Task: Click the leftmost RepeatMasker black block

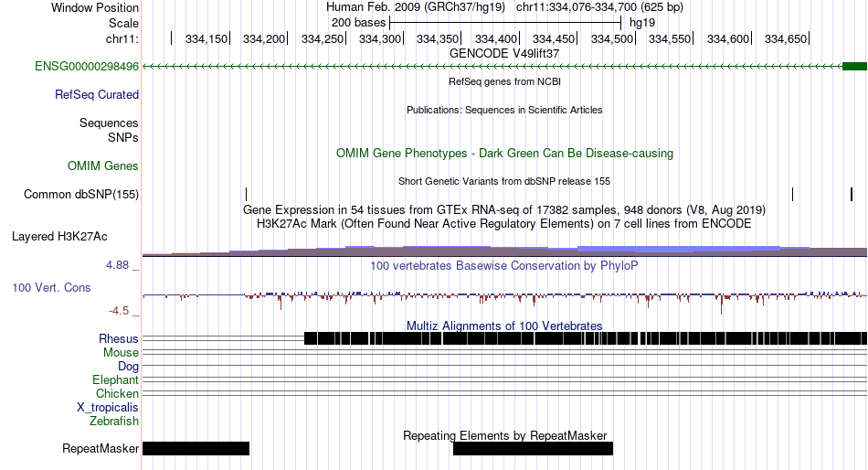Action: (196, 448)
